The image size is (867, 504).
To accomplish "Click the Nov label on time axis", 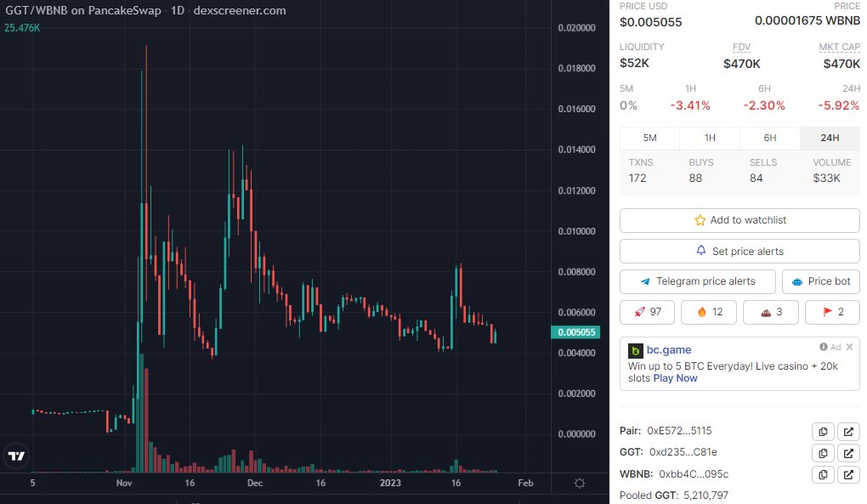I will [124, 483].
